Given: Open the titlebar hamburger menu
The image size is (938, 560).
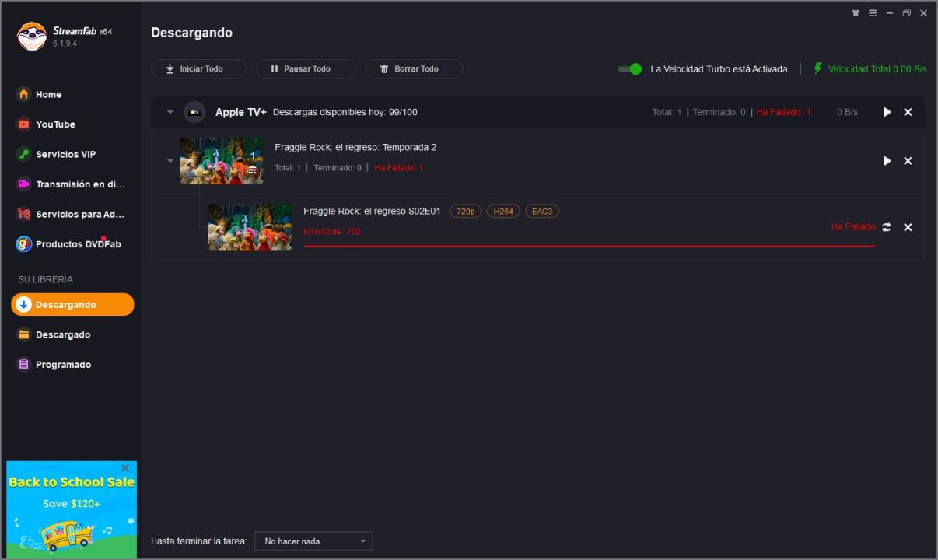Looking at the screenshot, I should pos(873,13).
